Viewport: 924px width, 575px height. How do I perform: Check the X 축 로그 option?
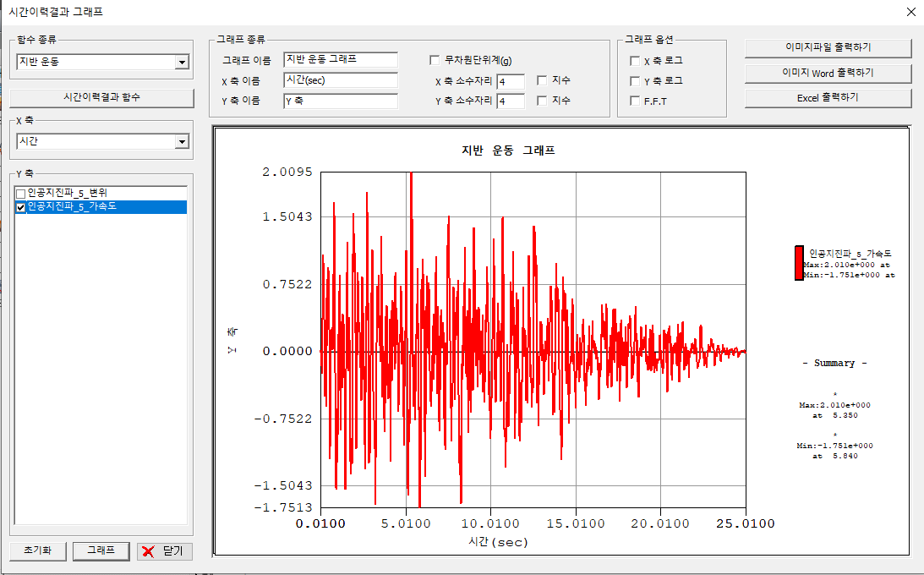click(x=635, y=61)
